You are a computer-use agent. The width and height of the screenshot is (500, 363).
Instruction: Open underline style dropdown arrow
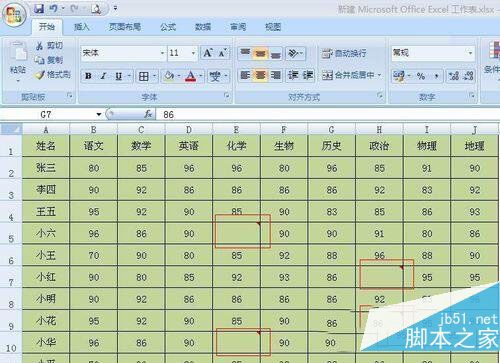click(x=129, y=77)
